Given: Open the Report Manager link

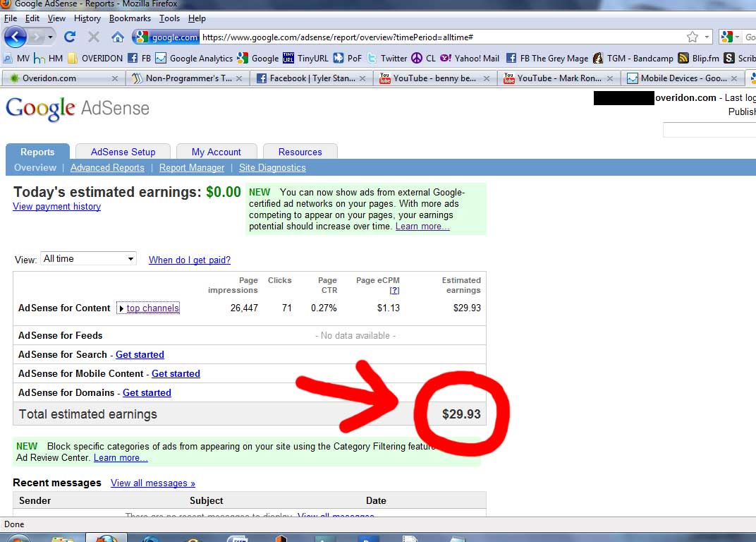Looking at the screenshot, I should tap(192, 167).
